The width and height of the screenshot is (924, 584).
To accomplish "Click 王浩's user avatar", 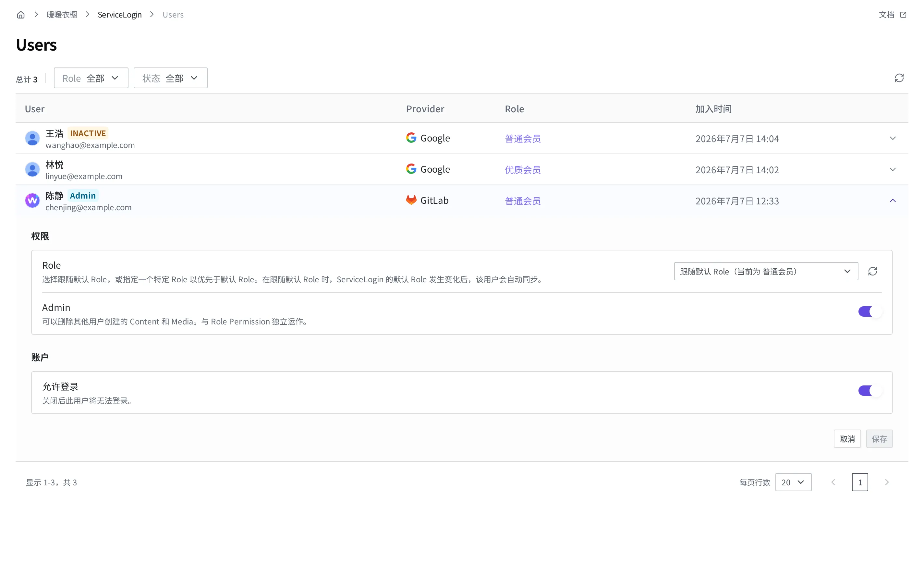I will tap(32, 138).
